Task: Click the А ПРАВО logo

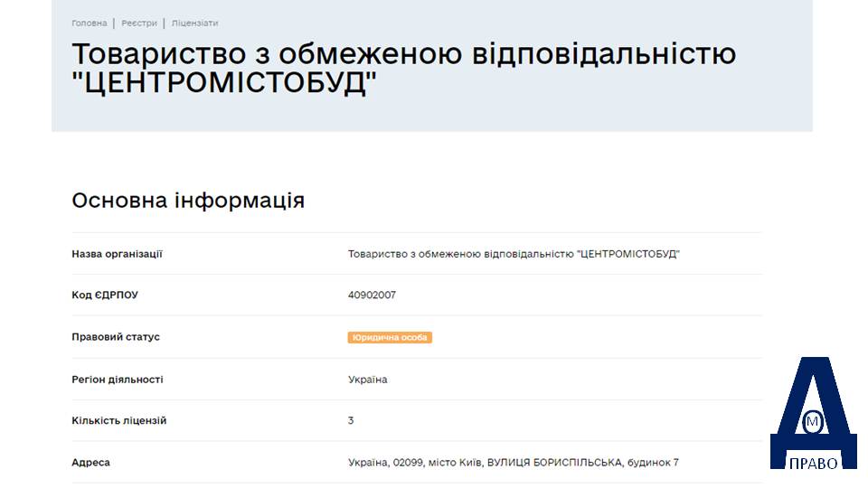Action: click(x=813, y=413)
